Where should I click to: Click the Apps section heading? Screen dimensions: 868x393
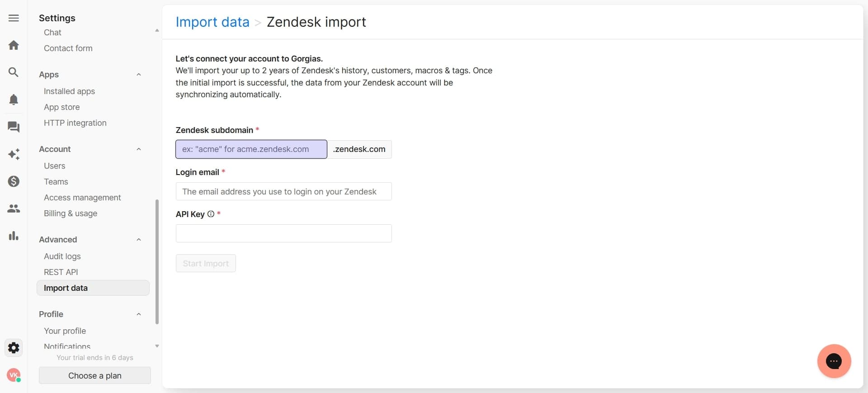49,75
